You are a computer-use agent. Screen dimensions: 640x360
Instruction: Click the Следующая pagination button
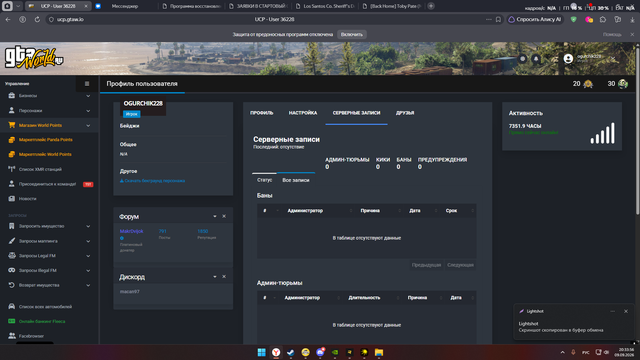click(x=460, y=265)
